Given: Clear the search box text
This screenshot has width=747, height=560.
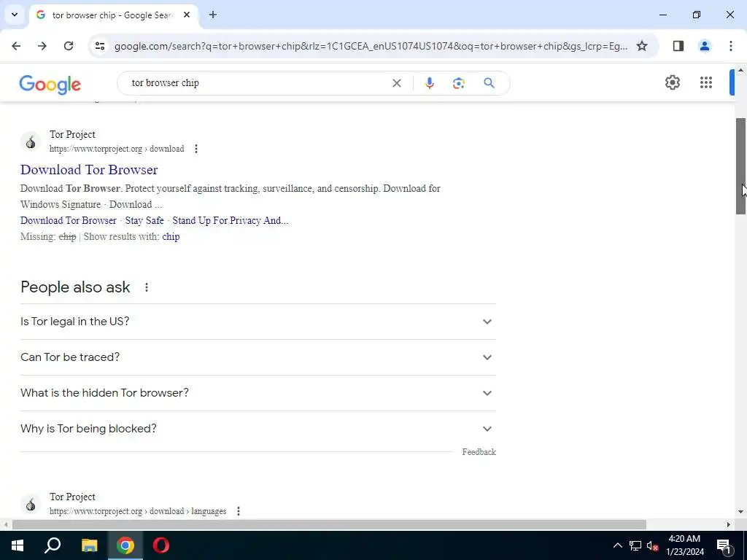Looking at the screenshot, I should 396,83.
